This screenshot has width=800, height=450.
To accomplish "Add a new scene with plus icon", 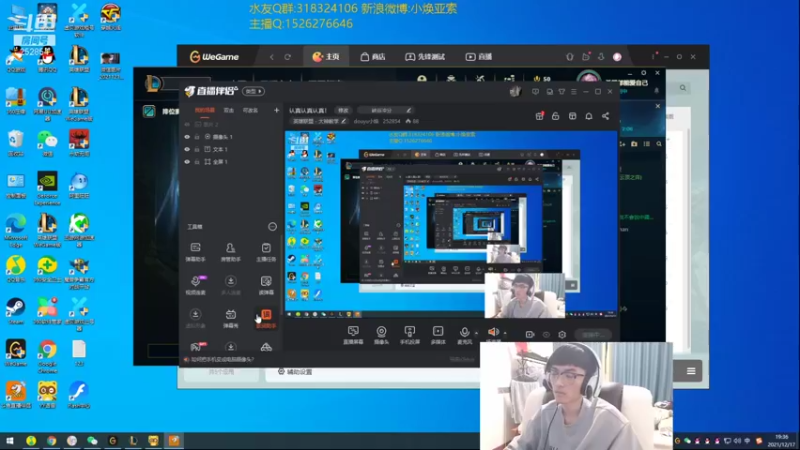I will (276, 110).
